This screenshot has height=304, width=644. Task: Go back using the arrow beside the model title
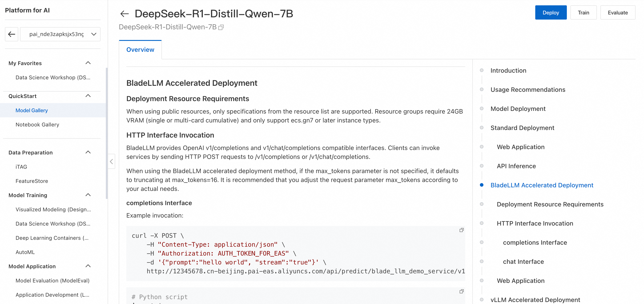click(x=124, y=14)
